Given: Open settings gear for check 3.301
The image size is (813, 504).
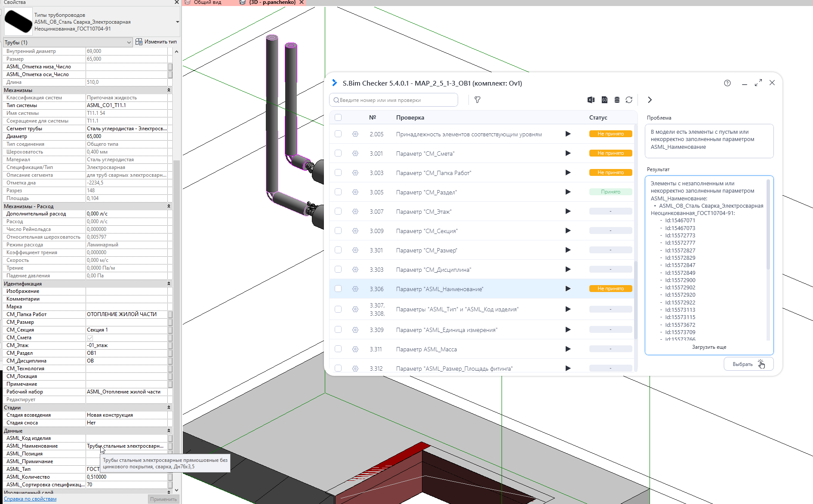Looking at the screenshot, I should 355,250.
